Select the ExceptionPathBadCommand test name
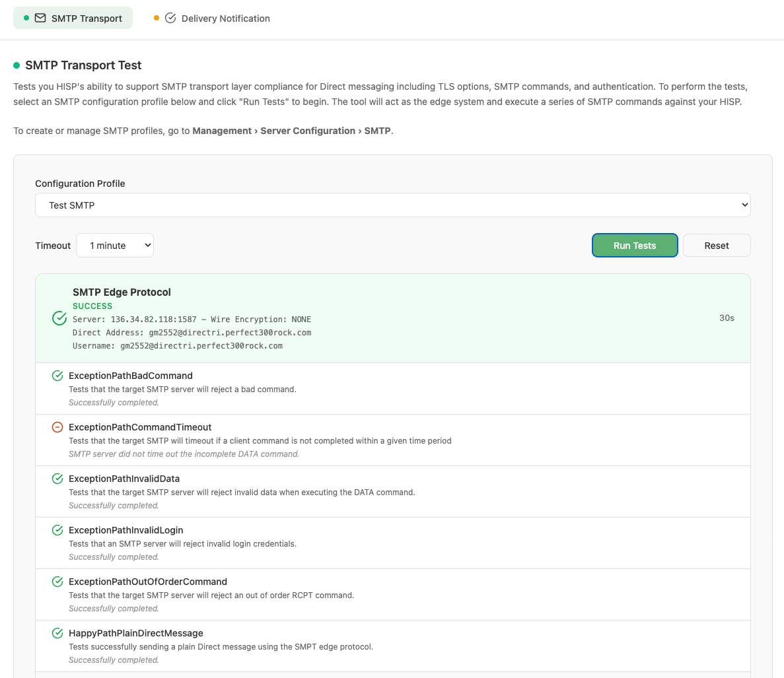Image resolution: width=784 pixels, height=678 pixels. (x=131, y=376)
